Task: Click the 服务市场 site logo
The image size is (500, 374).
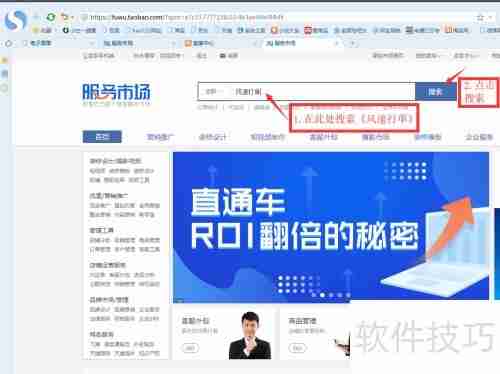Action: [116, 95]
